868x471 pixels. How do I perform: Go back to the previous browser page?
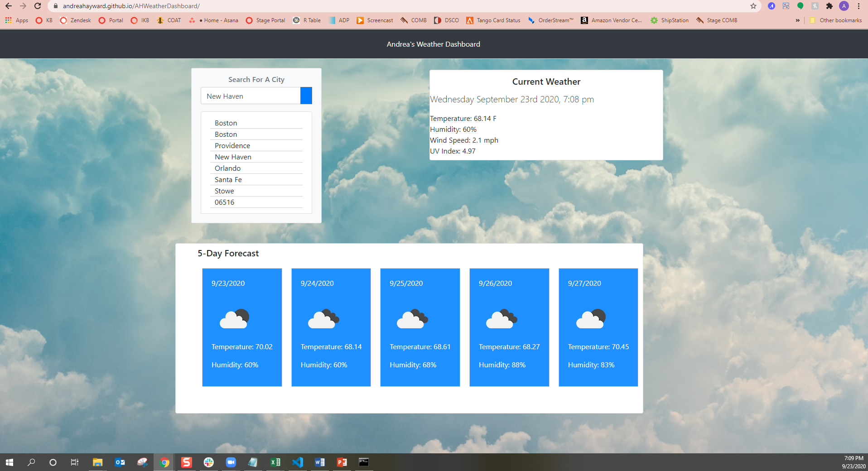9,6
